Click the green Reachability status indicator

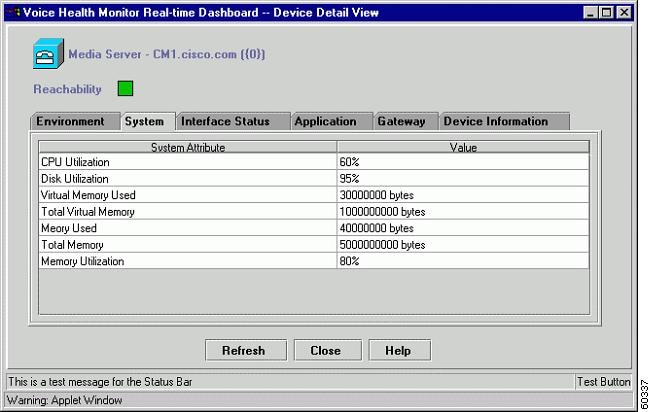[125, 88]
